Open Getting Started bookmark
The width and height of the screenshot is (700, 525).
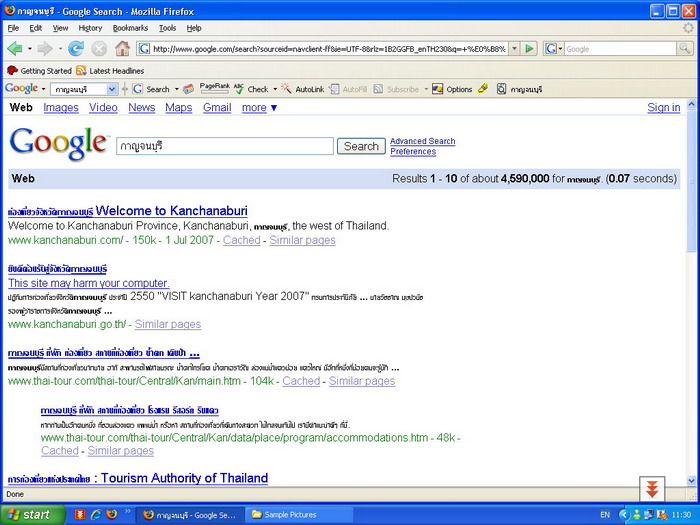coord(39,71)
